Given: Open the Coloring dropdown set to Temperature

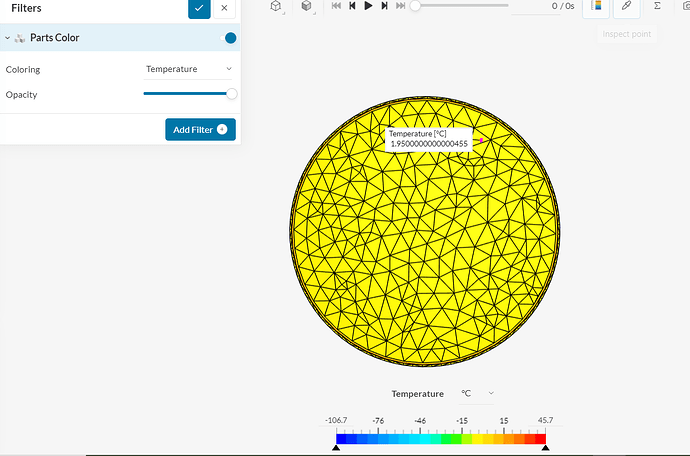Looking at the screenshot, I should pos(188,69).
